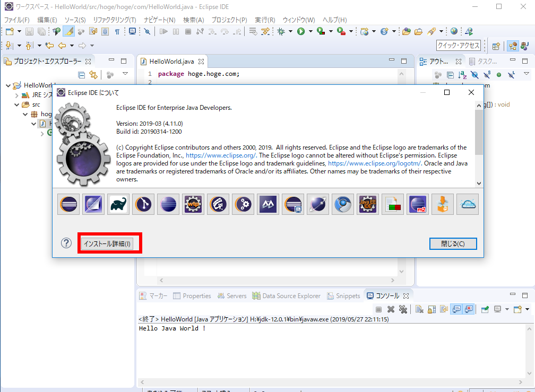Screen dimensions: 535x392
Task: Click the cloud plug-in icon in About dialog
Action: (468, 205)
